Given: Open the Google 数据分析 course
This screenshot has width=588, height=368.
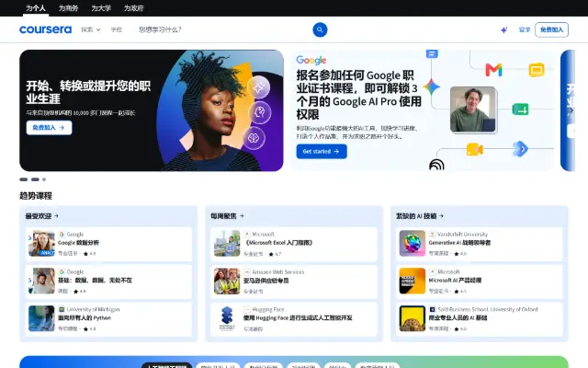Looking at the screenshot, I should click(78, 243).
